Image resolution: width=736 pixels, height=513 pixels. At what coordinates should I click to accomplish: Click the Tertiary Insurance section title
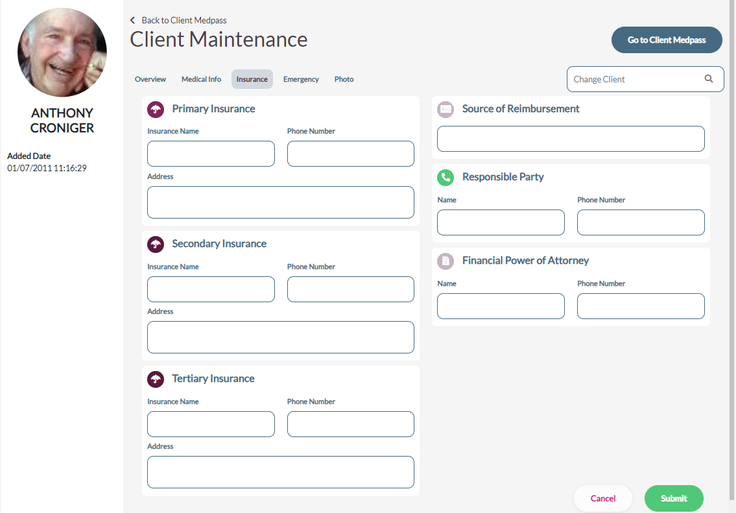[213, 378]
